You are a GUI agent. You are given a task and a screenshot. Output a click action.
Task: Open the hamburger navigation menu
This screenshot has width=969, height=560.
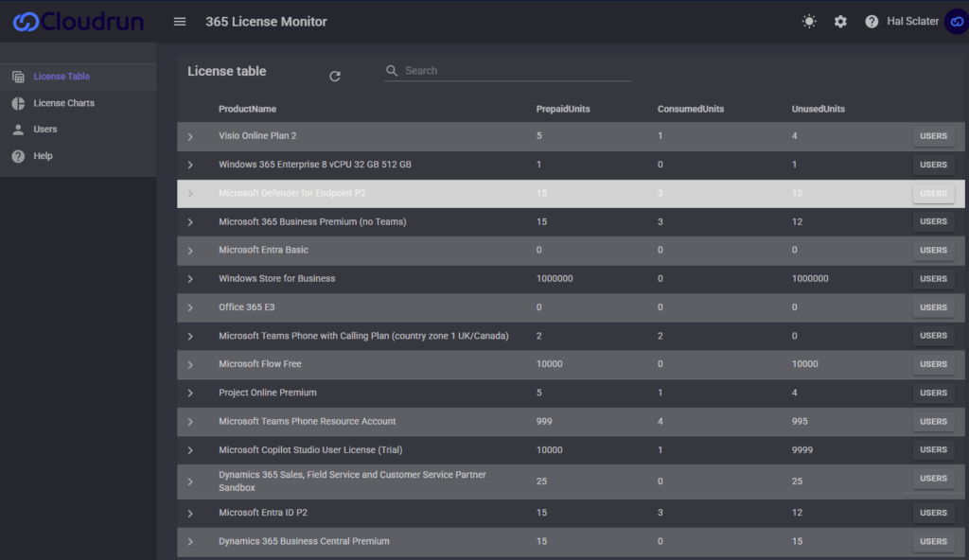click(180, 22)
